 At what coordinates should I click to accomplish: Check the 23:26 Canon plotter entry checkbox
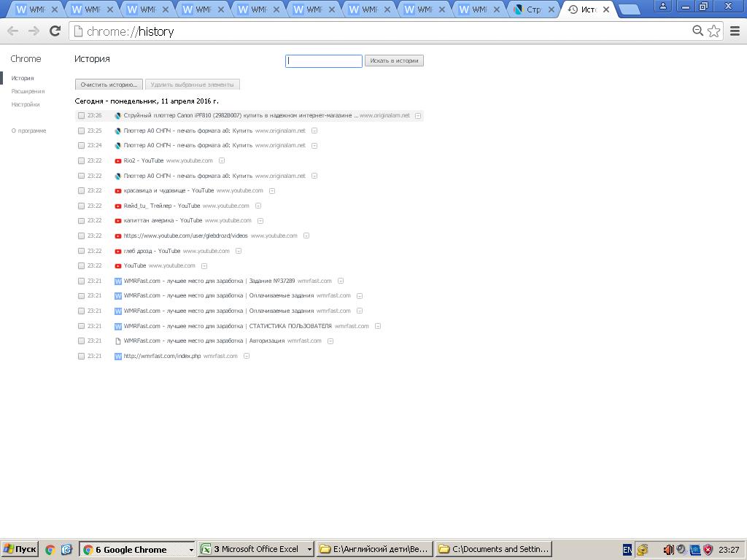[x=81, y=116]
